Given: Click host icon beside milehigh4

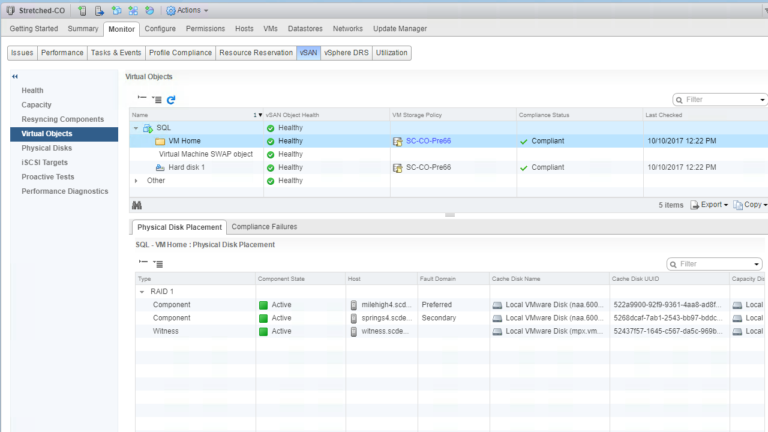Looking at the screenshot, I should (353, 304).
